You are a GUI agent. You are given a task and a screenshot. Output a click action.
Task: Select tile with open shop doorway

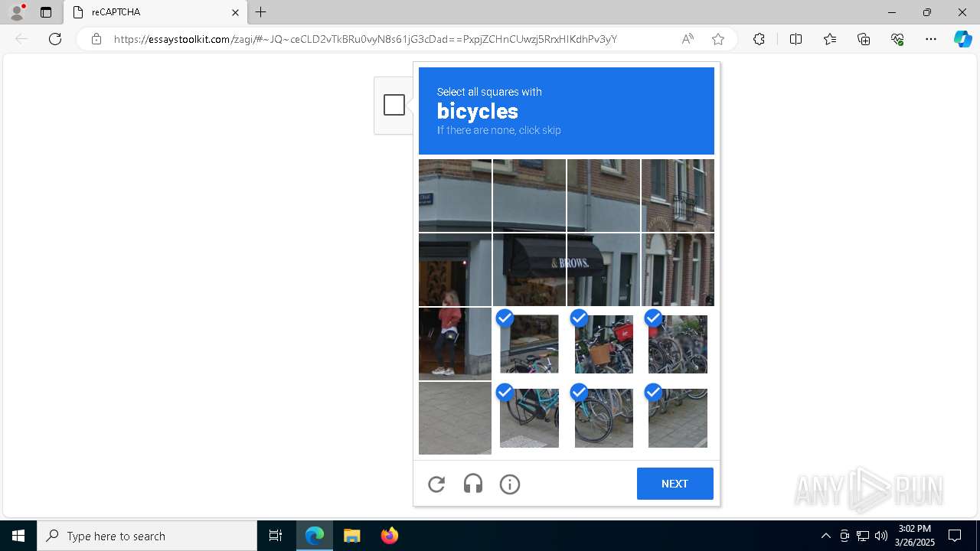[x=455, y=269]
